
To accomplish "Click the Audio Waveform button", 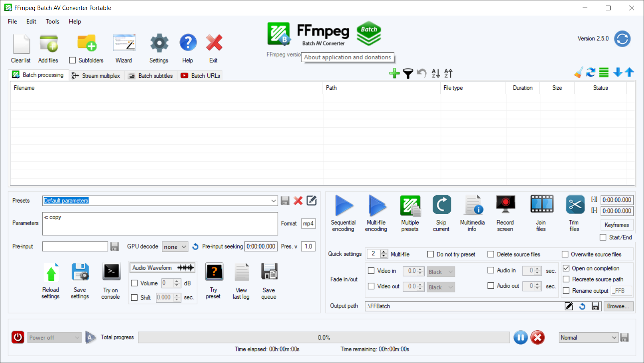I will [162, 268].
